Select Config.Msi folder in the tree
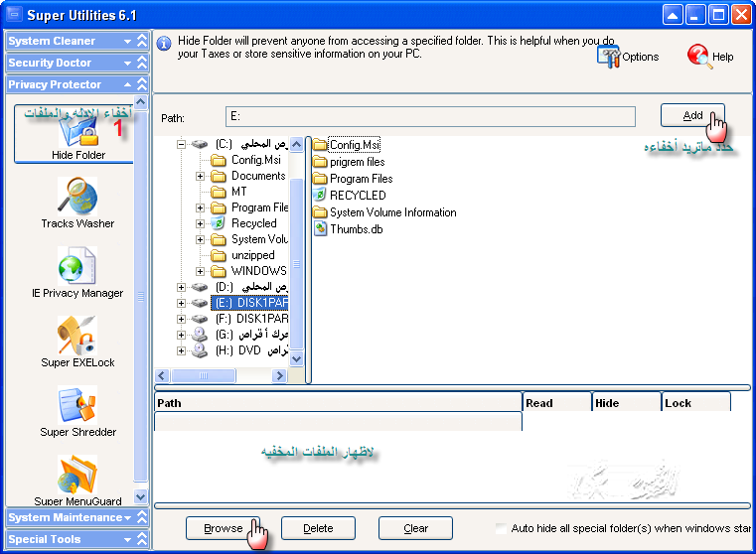The width and height of the screenshot is (756, 554). [246, 160]
